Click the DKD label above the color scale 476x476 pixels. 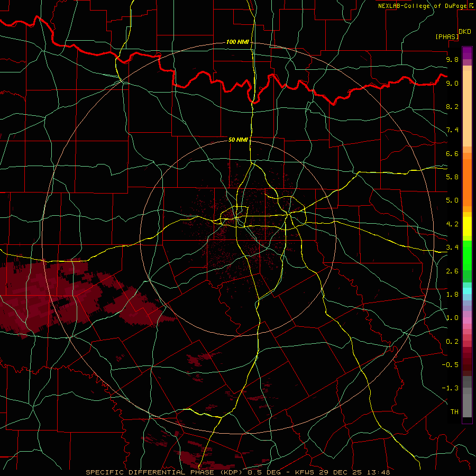(x=464, y=32)
